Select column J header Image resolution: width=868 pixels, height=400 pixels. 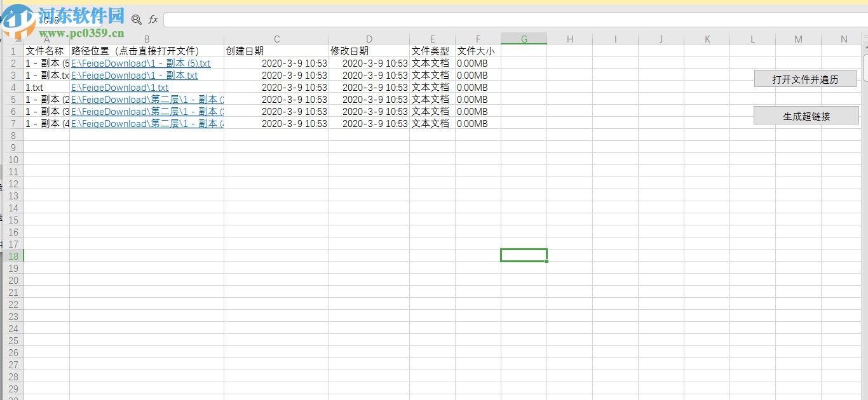click(x=661, y=39)
